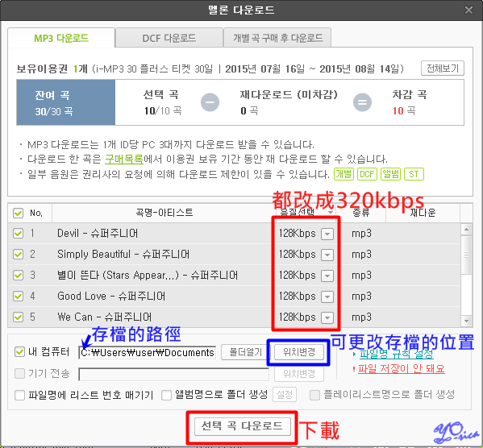Uncheck the Simply Beautiful song checkbox
Image resolution: width=483 pixels, height=448 pixels.
tap(19, 254)
